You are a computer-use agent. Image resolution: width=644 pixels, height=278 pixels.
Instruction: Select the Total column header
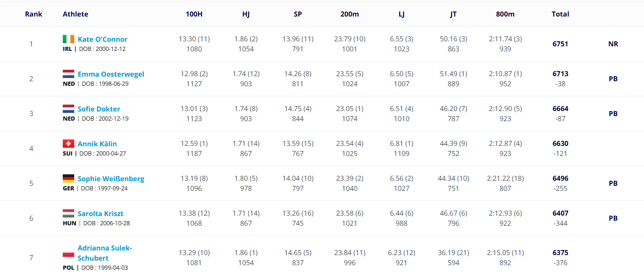[x=560, y=14]
